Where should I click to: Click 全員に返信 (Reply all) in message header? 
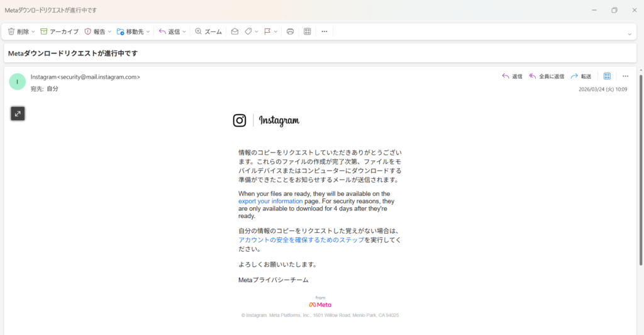(547, 76)
